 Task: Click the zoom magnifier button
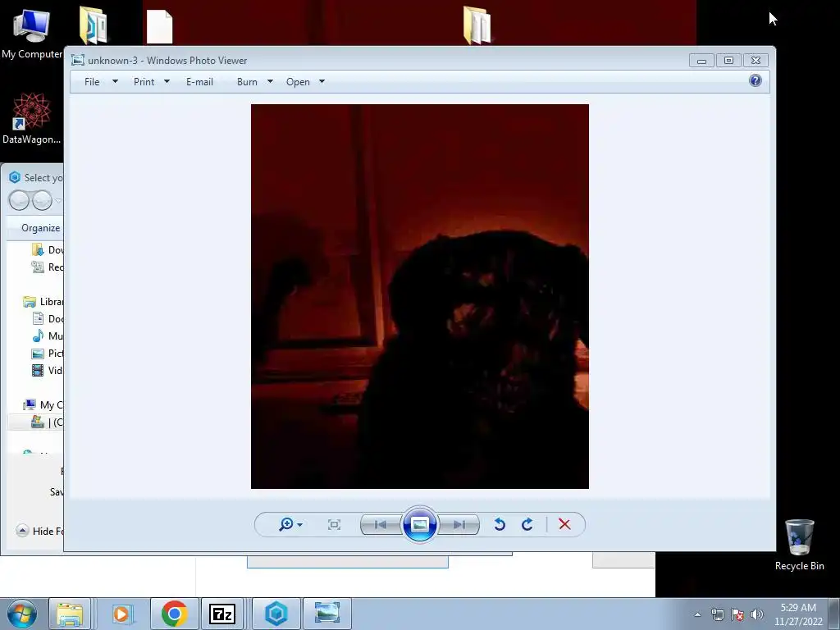coord(286,524)
